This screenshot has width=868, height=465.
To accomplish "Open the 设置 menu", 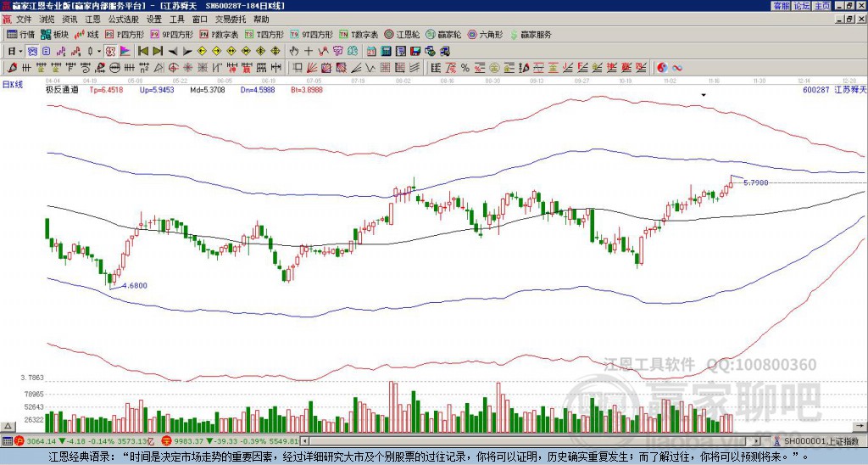I will tap(154, 20).
